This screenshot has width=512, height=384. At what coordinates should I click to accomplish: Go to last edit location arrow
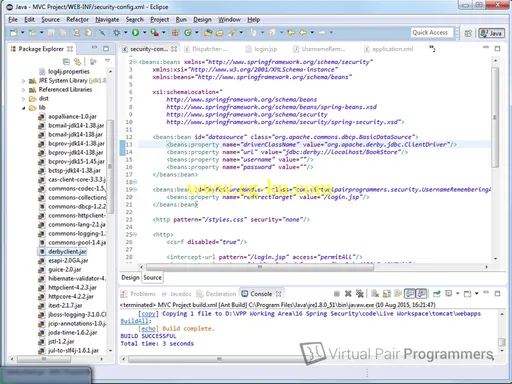coord(291,32)
